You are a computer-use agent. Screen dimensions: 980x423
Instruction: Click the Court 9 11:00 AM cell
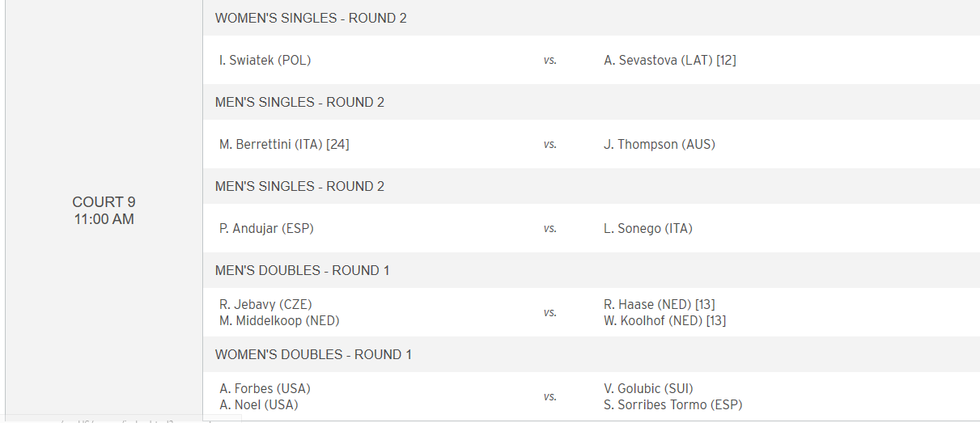click(104, 210)
